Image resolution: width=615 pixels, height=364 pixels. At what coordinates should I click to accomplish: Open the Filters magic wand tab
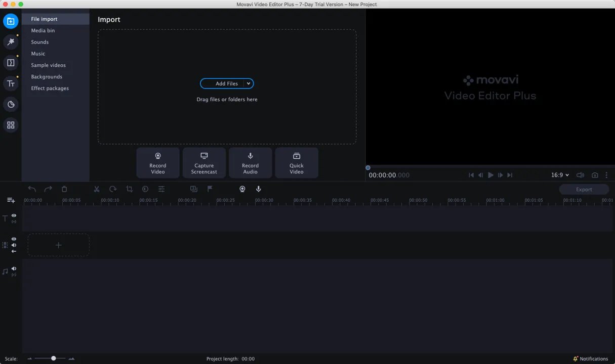[x=11, y=42]
